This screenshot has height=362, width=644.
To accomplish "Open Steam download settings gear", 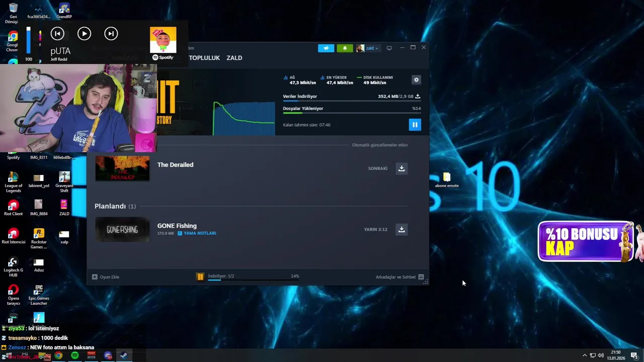I will 416,80.
